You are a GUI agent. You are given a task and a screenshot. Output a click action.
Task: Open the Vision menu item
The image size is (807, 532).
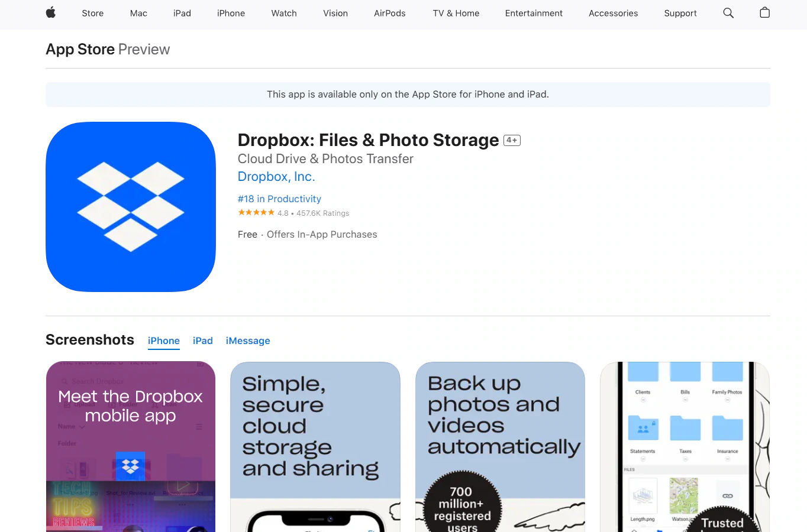[x=335, y=13]
